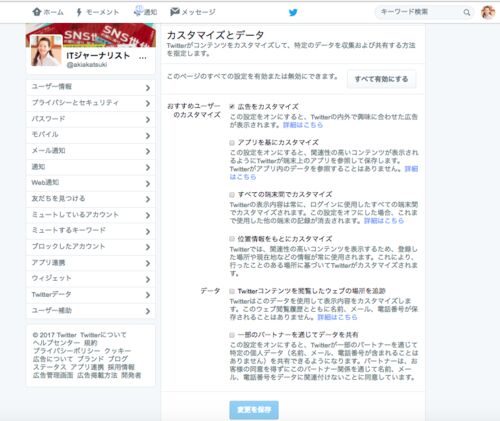Enable すべての端末間でカスタマイズ checkbox
The width and height of the screenshot is (500, 421).
(x=232, y=195)
